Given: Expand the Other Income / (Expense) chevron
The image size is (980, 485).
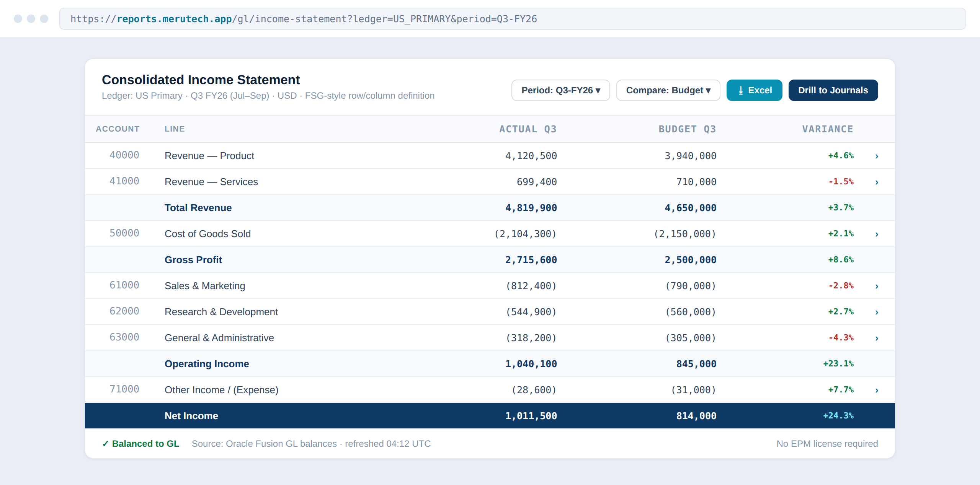Looking at the screenshot, I should pyautogui.click(x=877, y=390).
